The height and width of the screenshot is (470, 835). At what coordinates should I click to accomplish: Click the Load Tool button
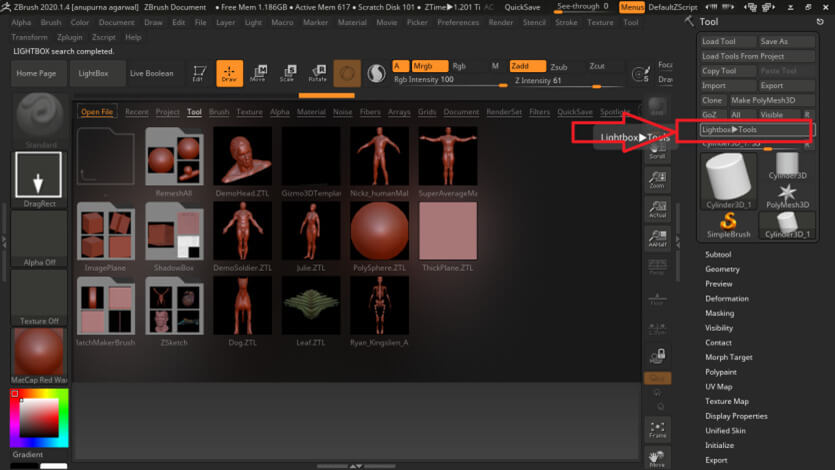tap(728, 41)
